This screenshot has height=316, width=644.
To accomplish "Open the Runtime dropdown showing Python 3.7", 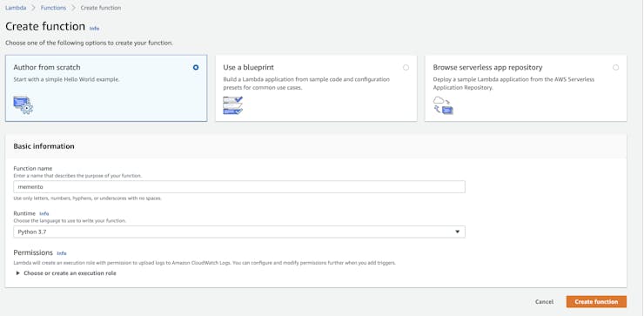I will (239, 232).
